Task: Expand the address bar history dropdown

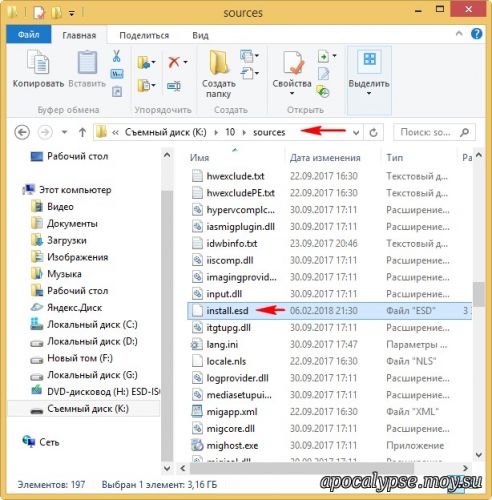Action: 356,133
